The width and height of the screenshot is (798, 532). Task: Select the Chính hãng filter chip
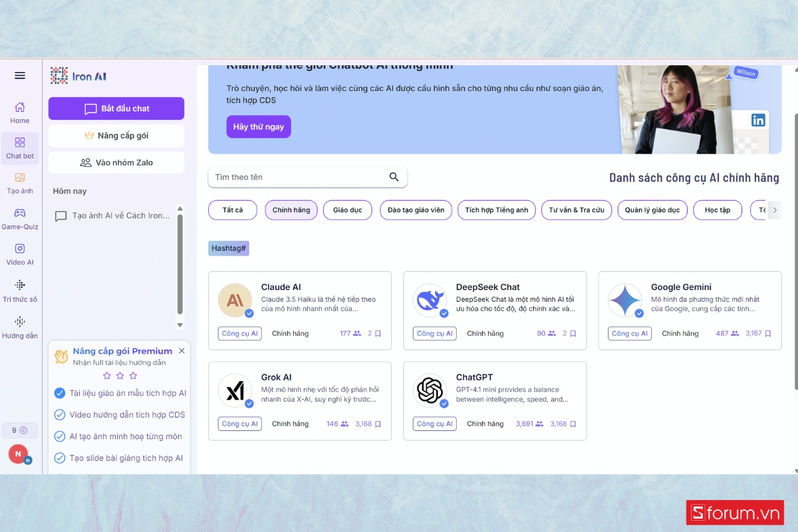291,210
